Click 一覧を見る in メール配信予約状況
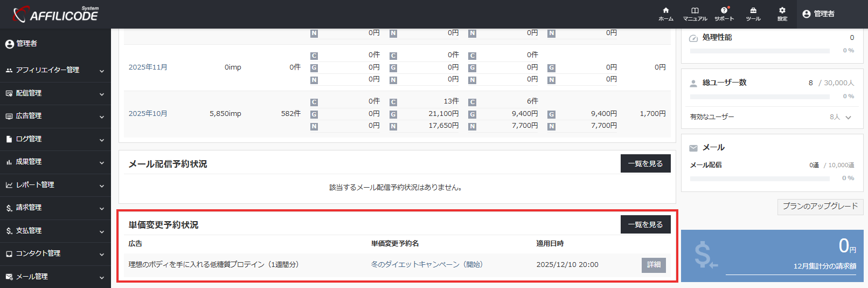868x288 pixels. click(645, 163)
